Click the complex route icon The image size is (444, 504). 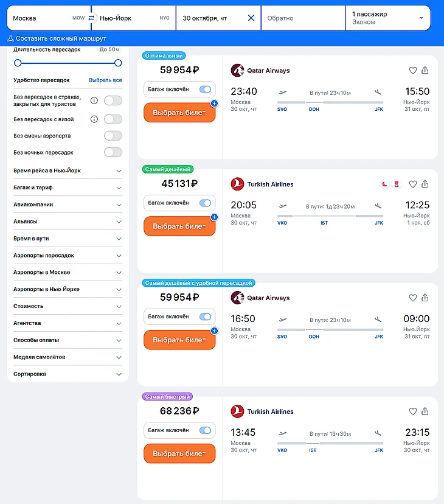(x=10, y=38)
